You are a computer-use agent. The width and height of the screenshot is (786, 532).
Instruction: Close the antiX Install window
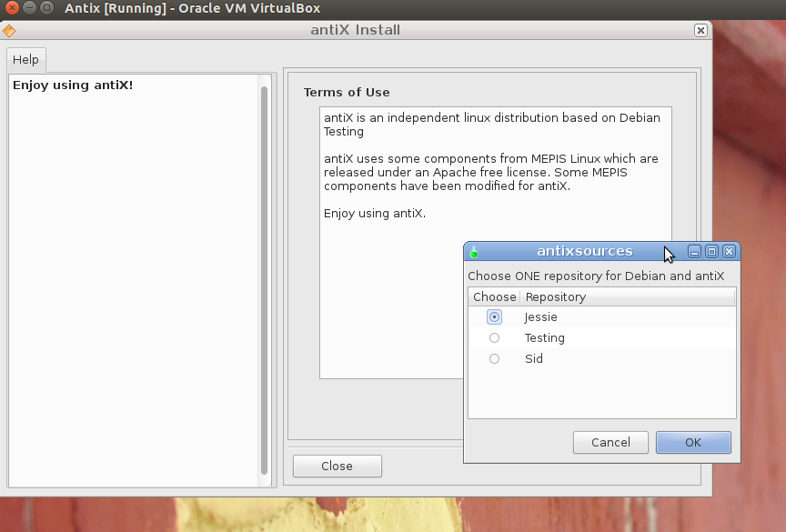click(x=700, y=31)
